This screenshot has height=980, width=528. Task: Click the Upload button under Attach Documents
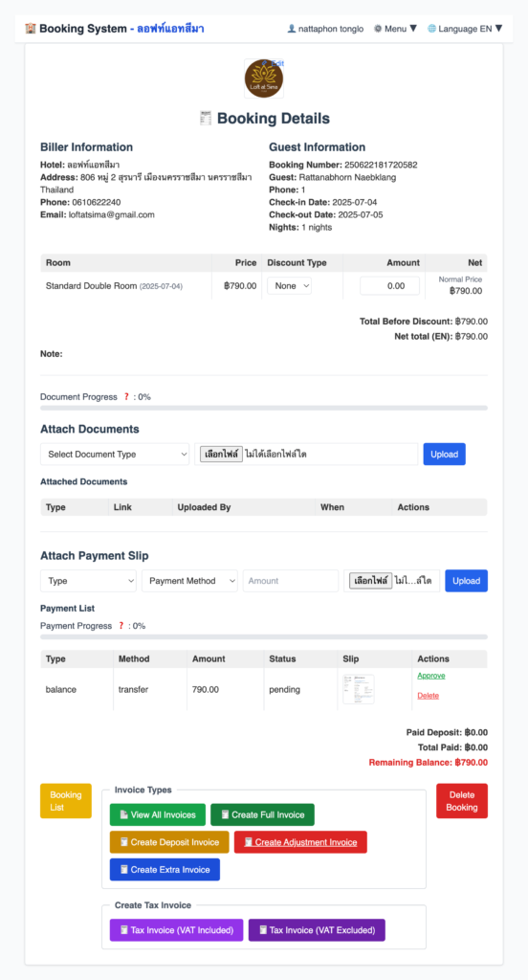444,455
